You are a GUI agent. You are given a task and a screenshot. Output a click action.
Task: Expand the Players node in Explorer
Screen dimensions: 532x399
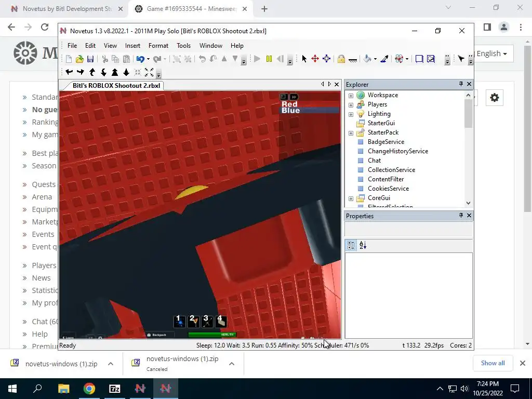[351, 105]
